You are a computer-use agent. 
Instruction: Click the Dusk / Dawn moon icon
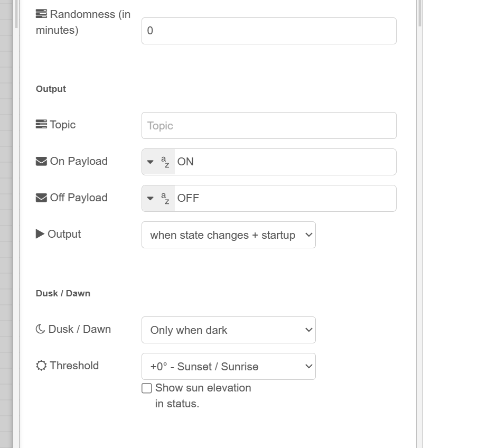pos(41,329)
